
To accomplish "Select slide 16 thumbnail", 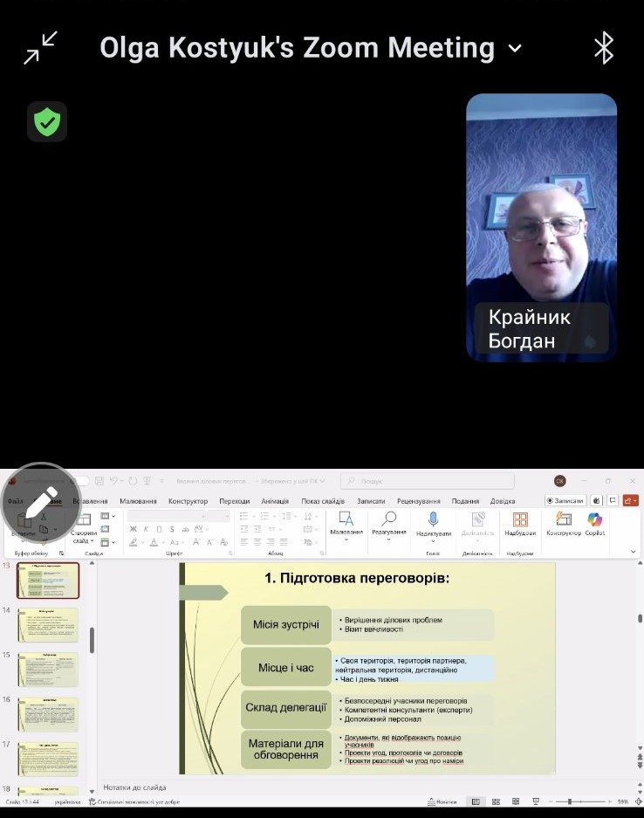I will tap(48, 714).
